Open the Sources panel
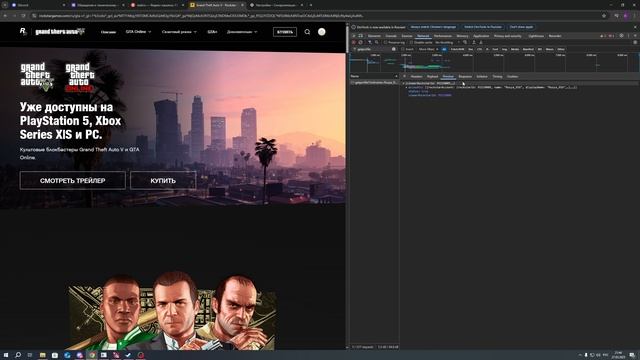640x360 pixels. (407, 36)
